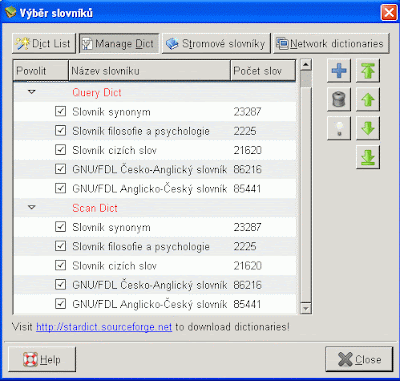
Task: Uncheck Slovník filosofie a psychologie under Scan Dict
Action: point(60,246)
